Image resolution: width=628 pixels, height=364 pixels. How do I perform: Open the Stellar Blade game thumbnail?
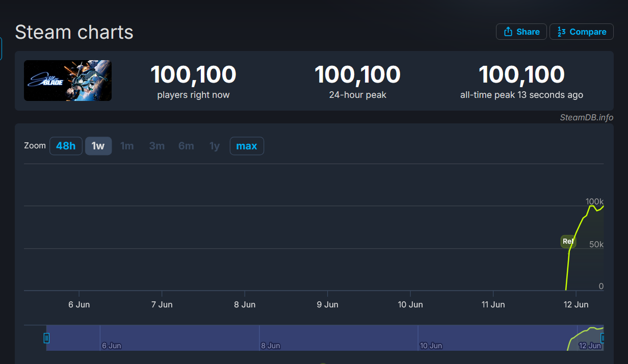(x=68, y=81)
